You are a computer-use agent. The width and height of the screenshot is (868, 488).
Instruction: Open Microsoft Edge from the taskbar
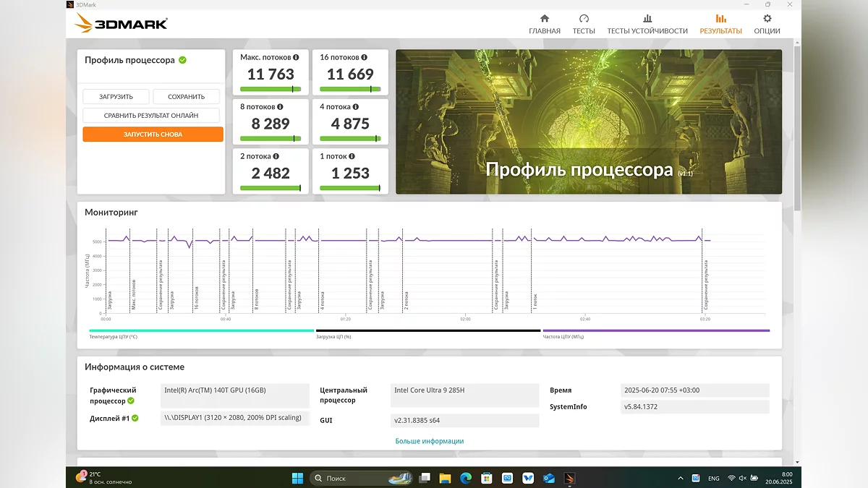click(x=466, y=478)
